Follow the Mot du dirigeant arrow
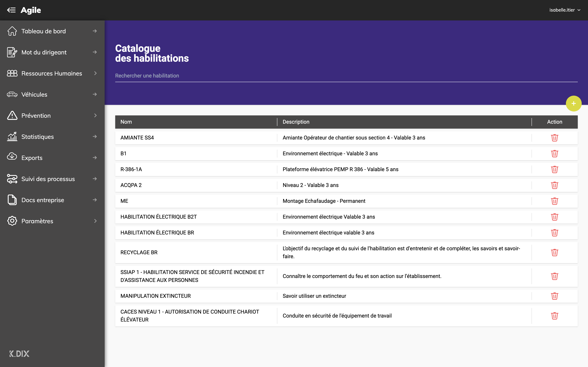 [x=95, y=52]
